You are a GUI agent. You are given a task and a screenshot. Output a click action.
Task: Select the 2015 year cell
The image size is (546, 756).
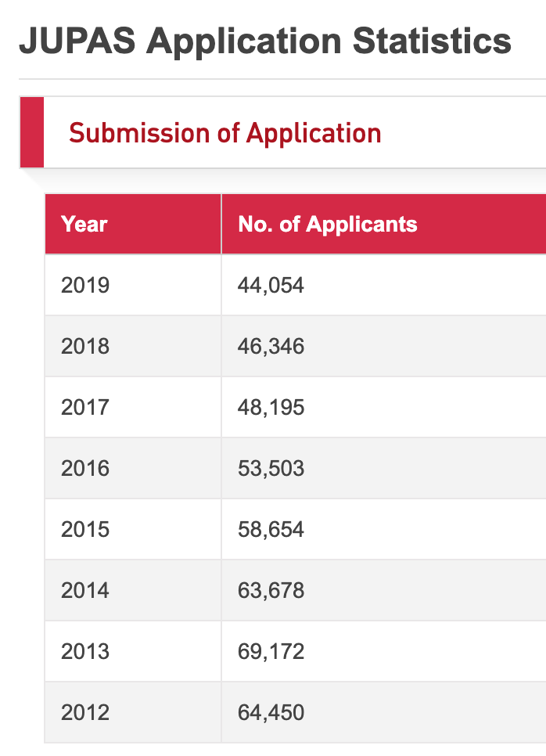[x=133, y=529]
